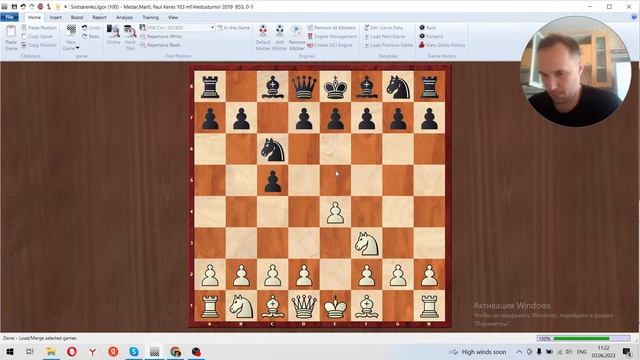Switch to the Board ribbon tab
This screenshot has height=360, width=640.
coord(77,18)
